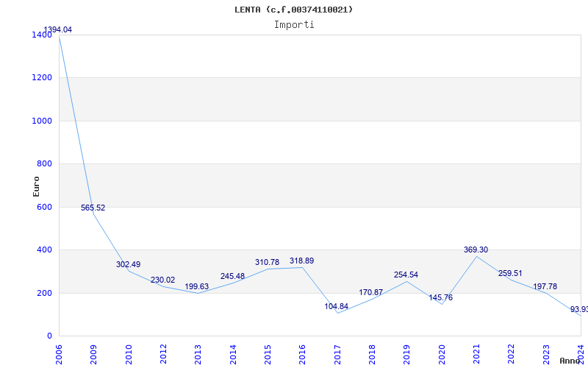Click the 600 y-axis tick label
588x368 pixels.
pos(44,207)
